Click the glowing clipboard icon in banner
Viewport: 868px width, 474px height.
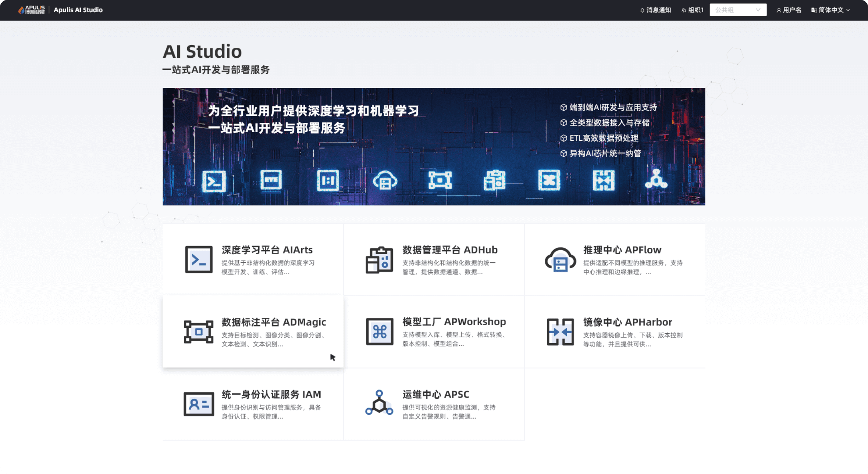(x=495, y=180)
